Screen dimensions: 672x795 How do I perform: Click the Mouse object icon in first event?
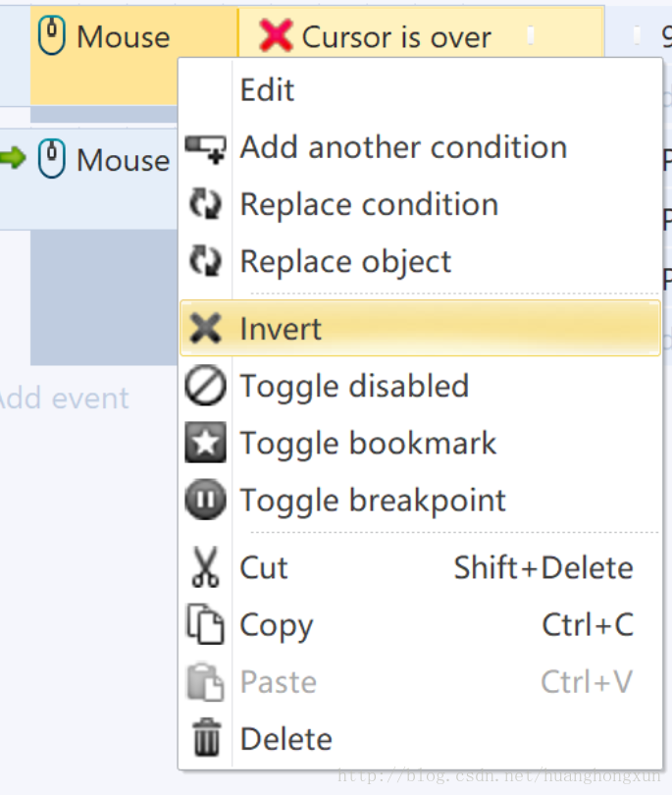click(x=51, y=36)
